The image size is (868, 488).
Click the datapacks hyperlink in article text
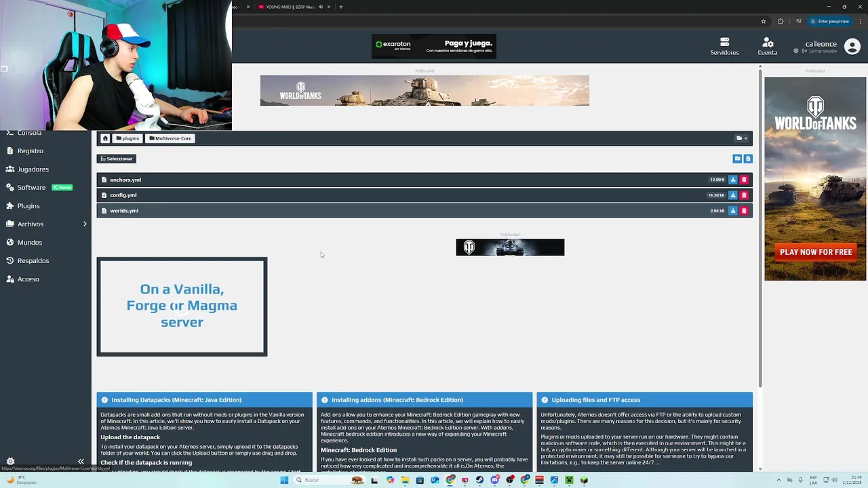[285, 447]
